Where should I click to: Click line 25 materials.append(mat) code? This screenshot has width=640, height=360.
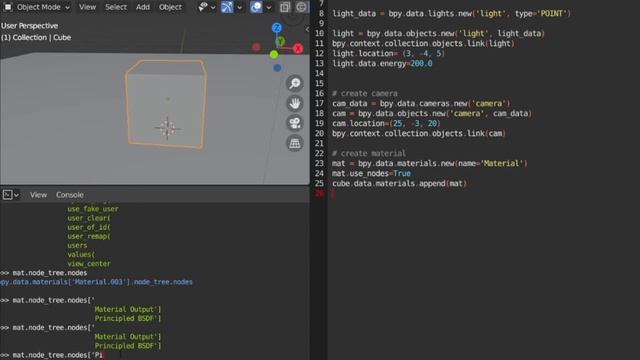(399, 184)
